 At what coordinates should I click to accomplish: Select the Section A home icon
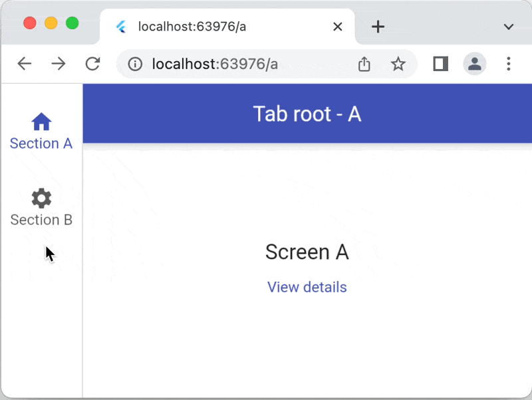tap(41, 122)
